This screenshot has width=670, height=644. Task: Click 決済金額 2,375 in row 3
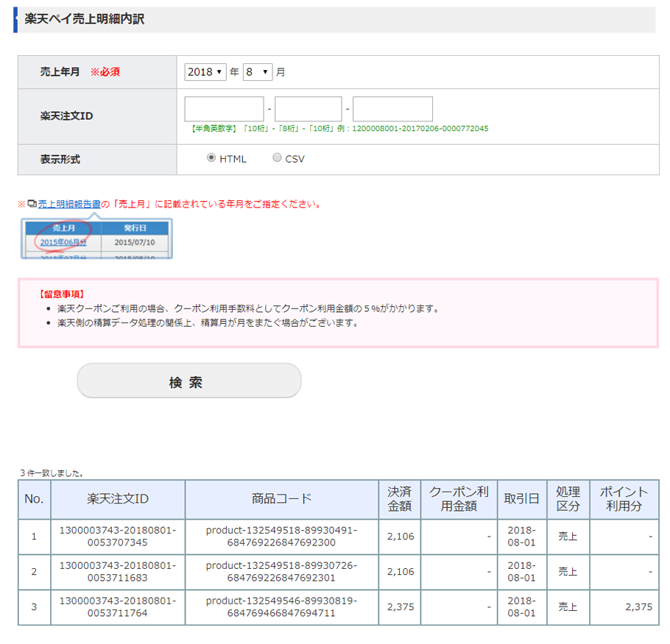pos(401,607)
